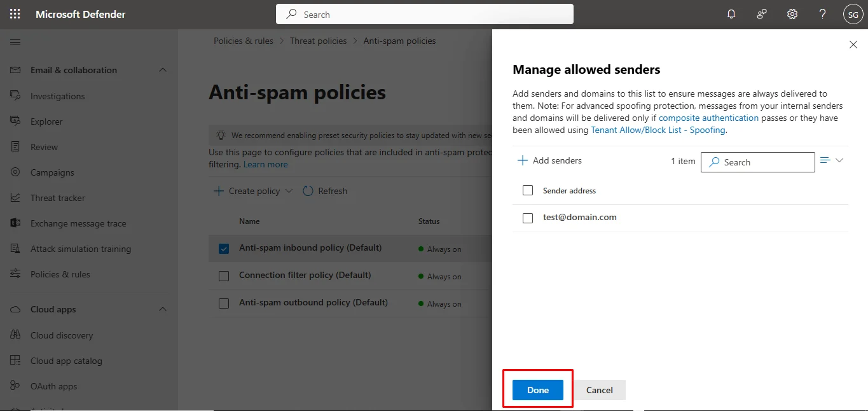Click the filter lines icon in panel
The width and height of the screenshot is (868, 411).
825,160
